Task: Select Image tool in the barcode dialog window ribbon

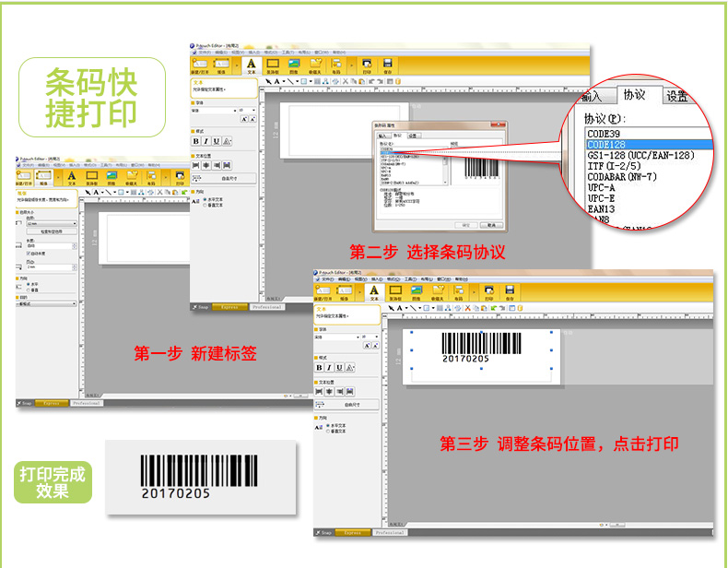Action: 293,66
